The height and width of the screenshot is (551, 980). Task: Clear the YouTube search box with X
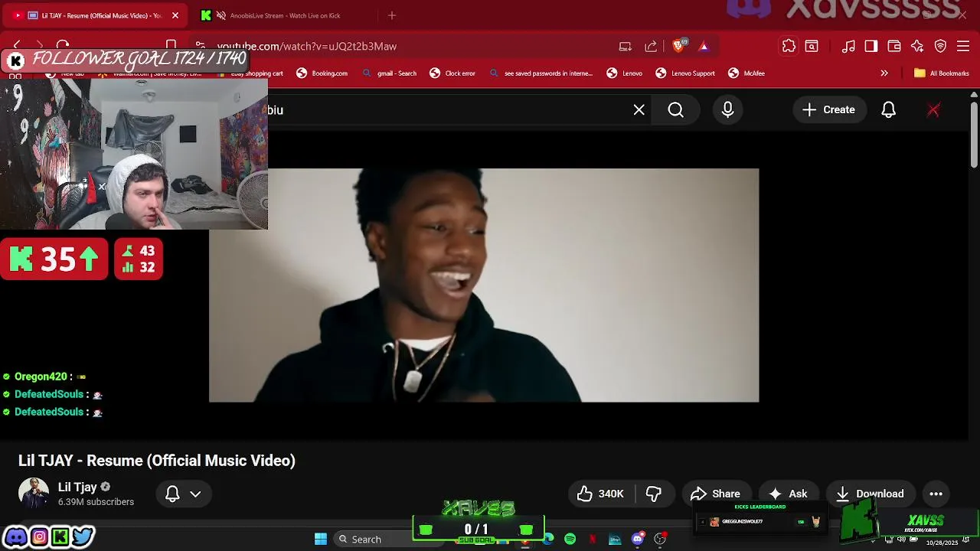[x=639, y=110]
